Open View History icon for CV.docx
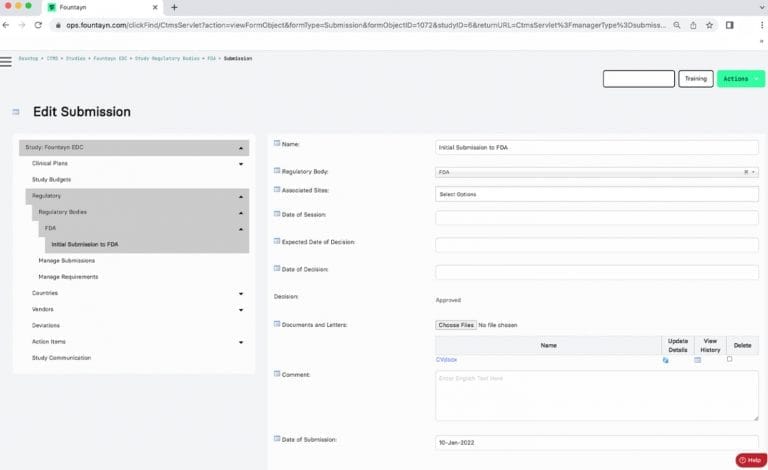Screen dimensions: 768x470 (698, 360)
